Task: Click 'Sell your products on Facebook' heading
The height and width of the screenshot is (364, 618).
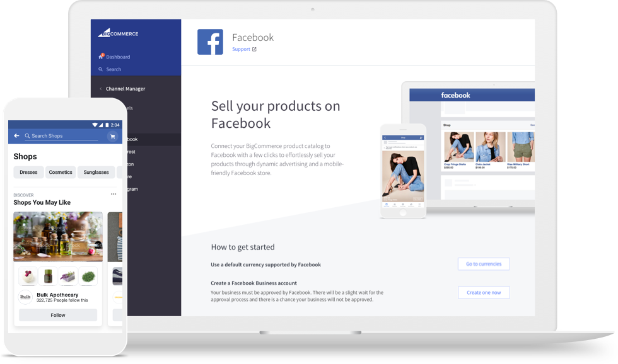Action: tap(276, 115)
